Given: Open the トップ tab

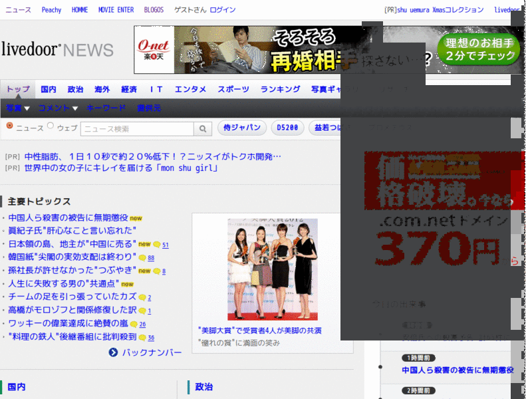Looking at the screenshot, I should click(18, 89).
